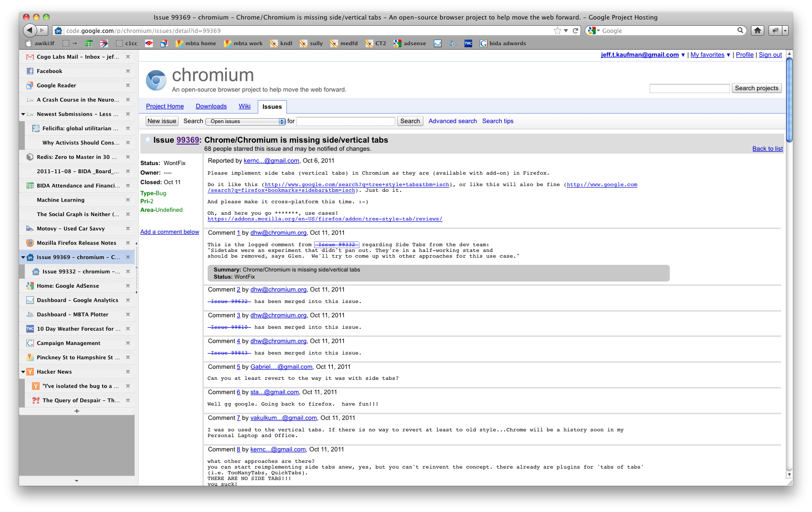The width and height of the screenshot is (812, 512).
Task: Open the 'Wiki' project tab
Action: (244, 106)
